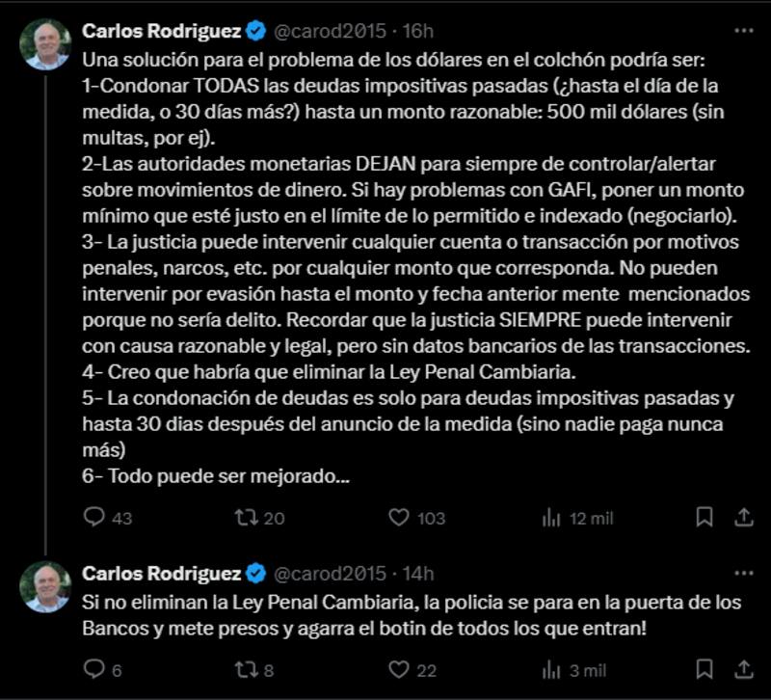Like the first tweet with 103 likes
Screen dimensions: 771x700
click(x=399, y=518)
